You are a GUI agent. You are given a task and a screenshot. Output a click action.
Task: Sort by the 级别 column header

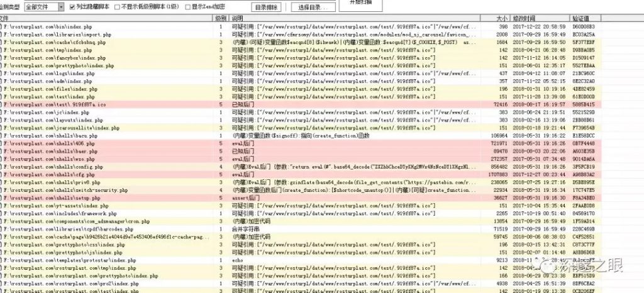[221, 18]
